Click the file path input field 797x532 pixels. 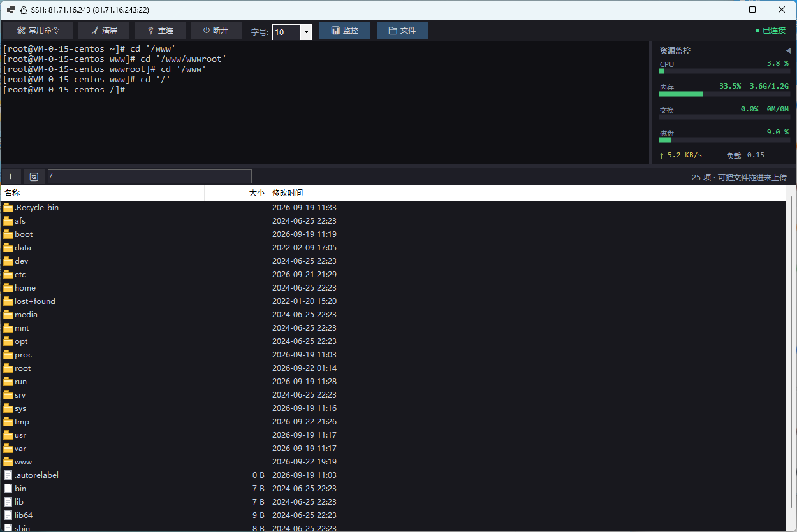click(x=150, y=176)
